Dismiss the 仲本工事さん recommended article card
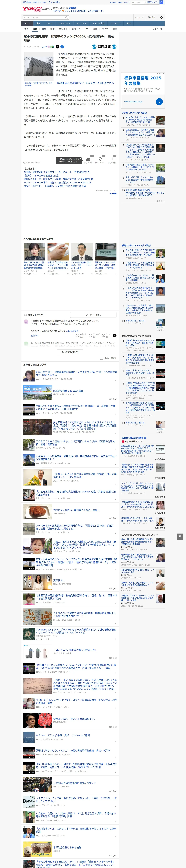 (44, 274)
